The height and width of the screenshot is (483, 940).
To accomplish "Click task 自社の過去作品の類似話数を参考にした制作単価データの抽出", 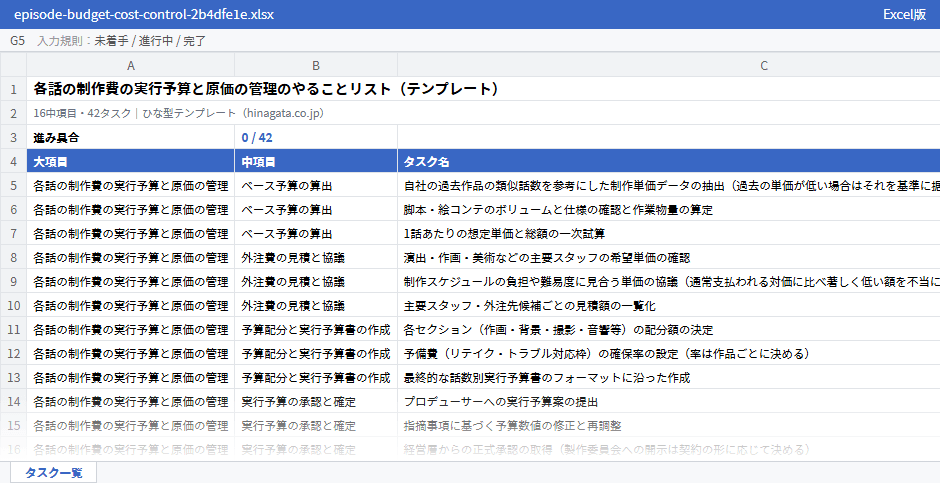I will click(x=668, y=185).
